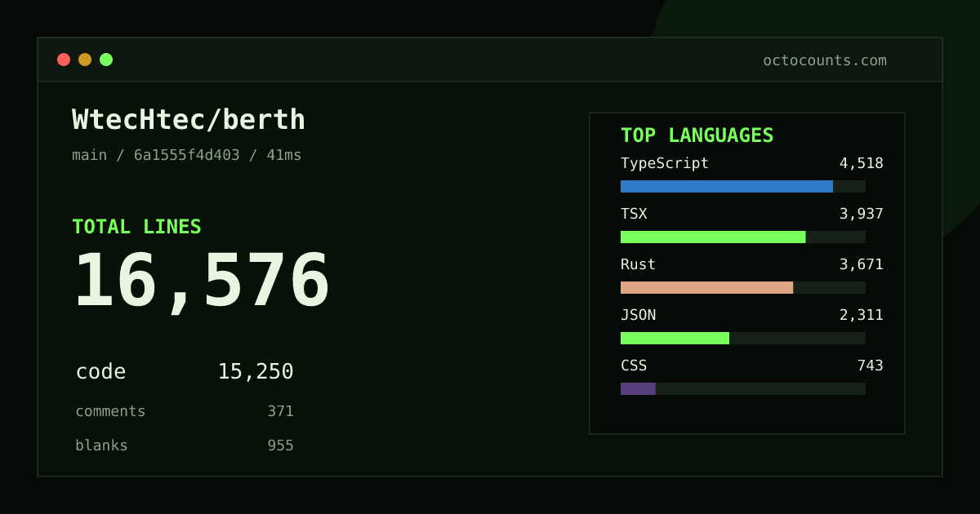Select the 955 blanks value
The height and width of the screenshot is (514, 980).
pyautogui.click(x=280, y=445)
